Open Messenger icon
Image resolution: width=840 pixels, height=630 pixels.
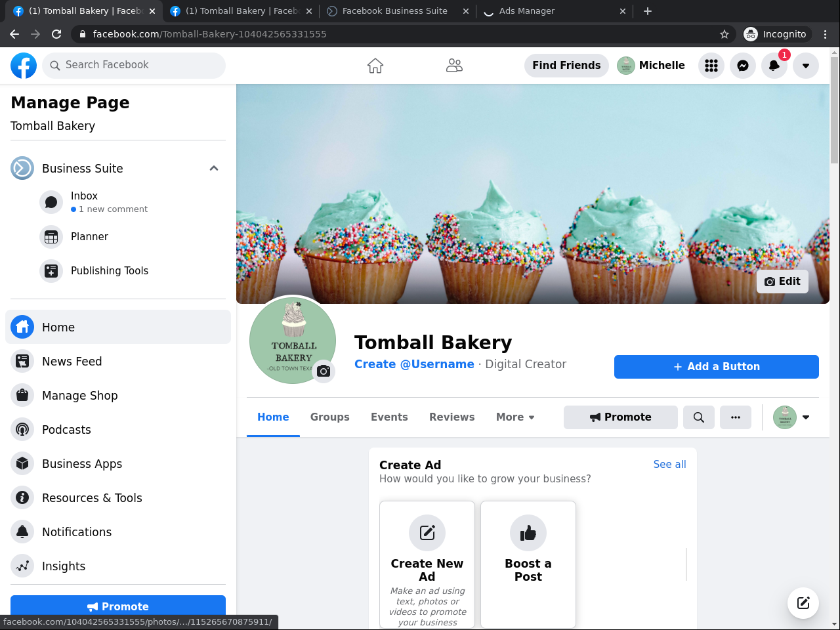(x=743, y=66)
